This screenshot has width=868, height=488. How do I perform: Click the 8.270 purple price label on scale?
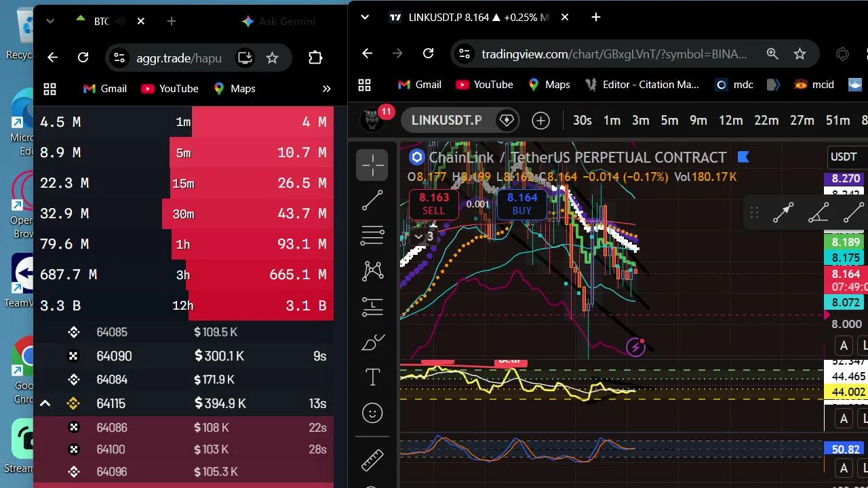click(x=845, y=179)
